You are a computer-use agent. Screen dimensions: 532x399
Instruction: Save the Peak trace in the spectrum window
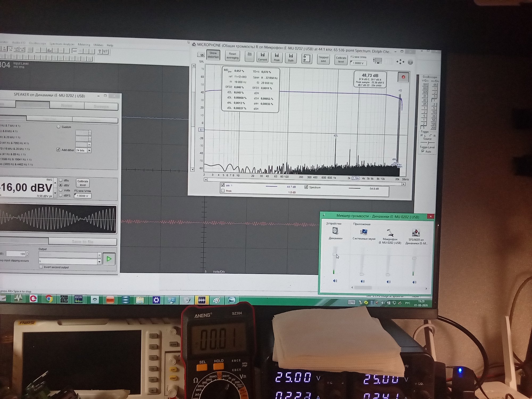click(x=277, y=57)
